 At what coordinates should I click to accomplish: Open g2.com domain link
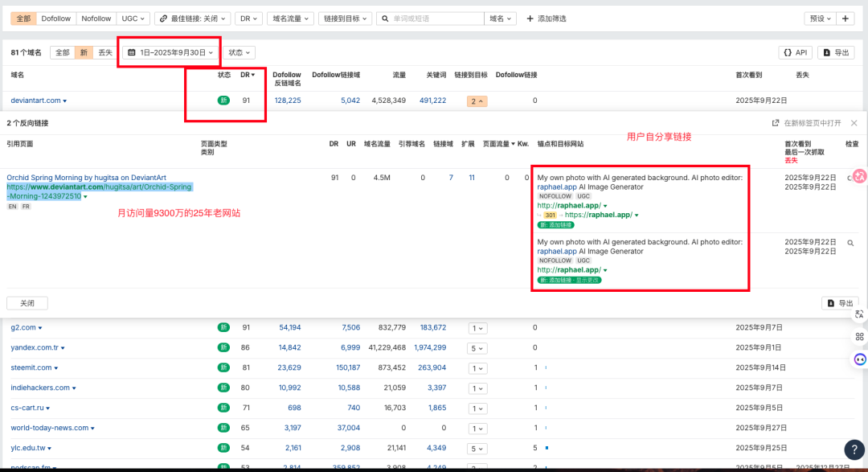(23, 327)
